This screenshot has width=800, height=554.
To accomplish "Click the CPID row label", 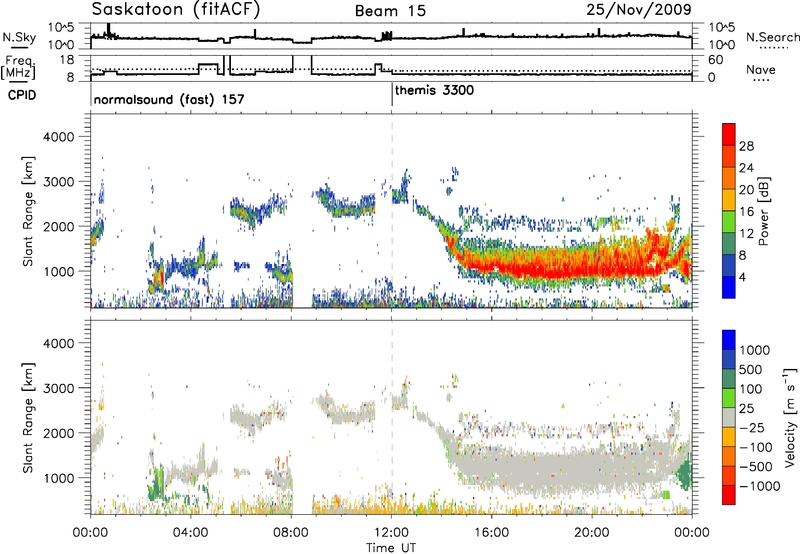I will click(22, 95).
